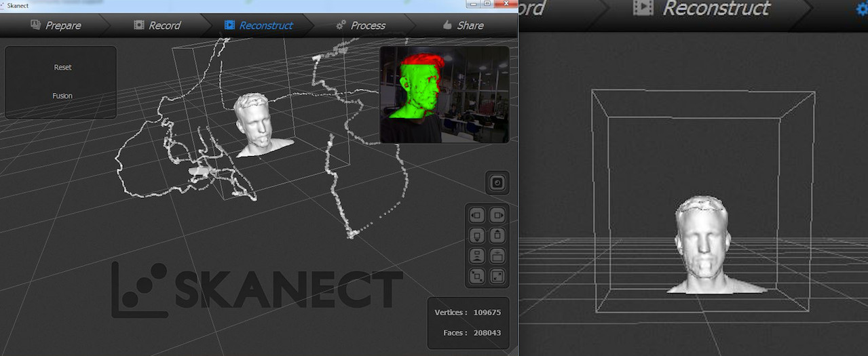868x356 pixels.
Task: Choose the back view camera icon
Action: (497, 256)
